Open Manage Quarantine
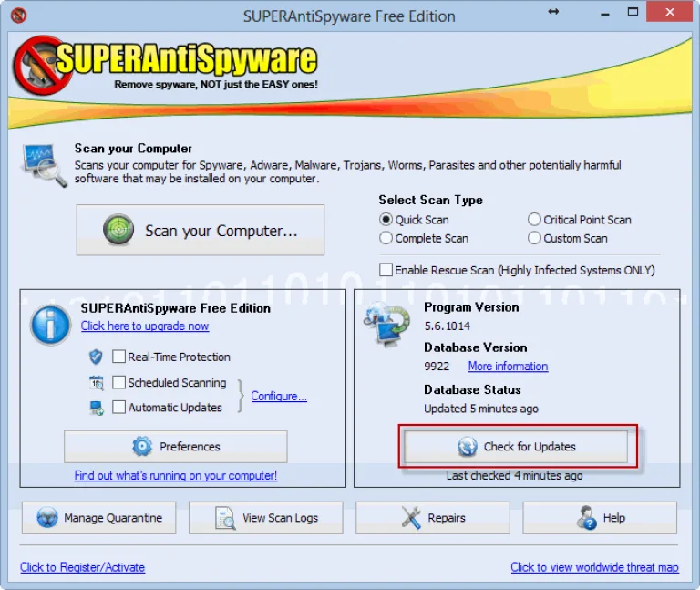The image size is (700, 590). (98, 518)
